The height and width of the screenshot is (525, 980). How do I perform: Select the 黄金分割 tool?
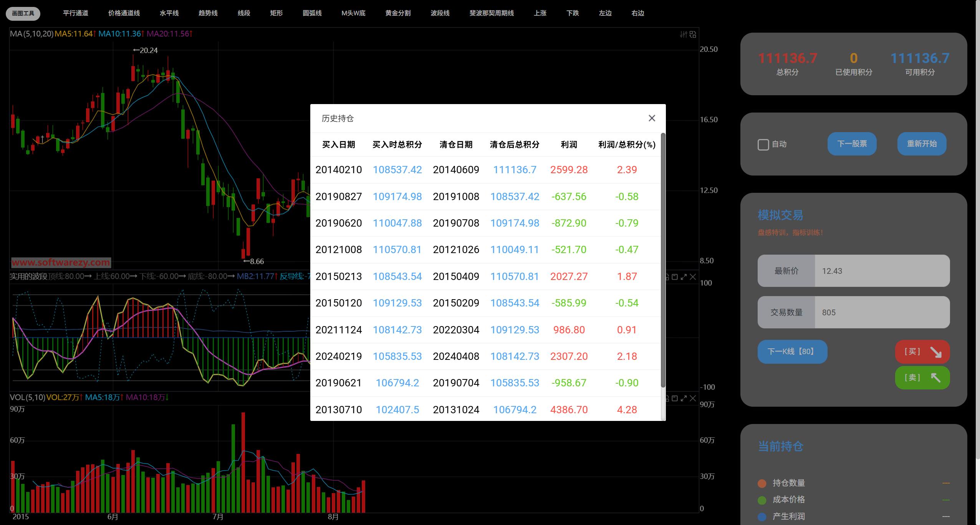398,13
